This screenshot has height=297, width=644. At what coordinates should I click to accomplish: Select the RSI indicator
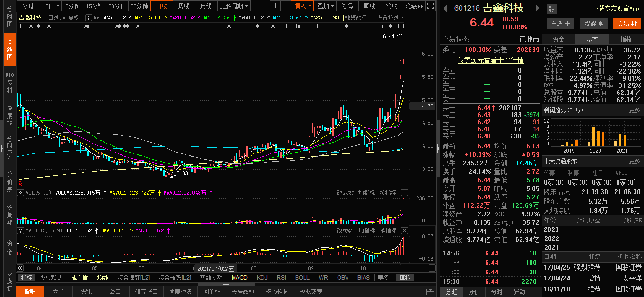click(x=281, y=278)
